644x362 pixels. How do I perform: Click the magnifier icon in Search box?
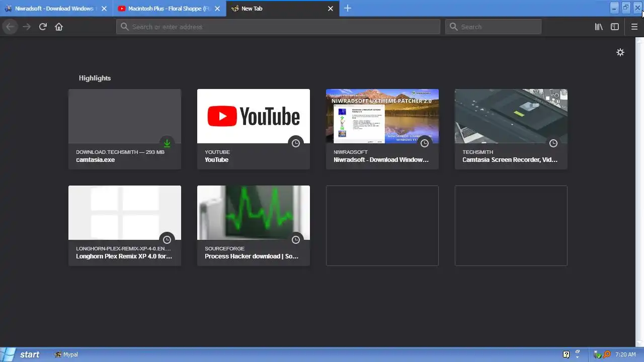point(453,27)
